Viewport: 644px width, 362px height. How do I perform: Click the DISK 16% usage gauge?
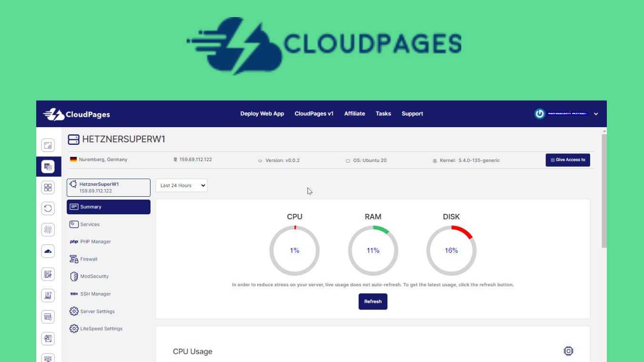(x=452, y=251)
